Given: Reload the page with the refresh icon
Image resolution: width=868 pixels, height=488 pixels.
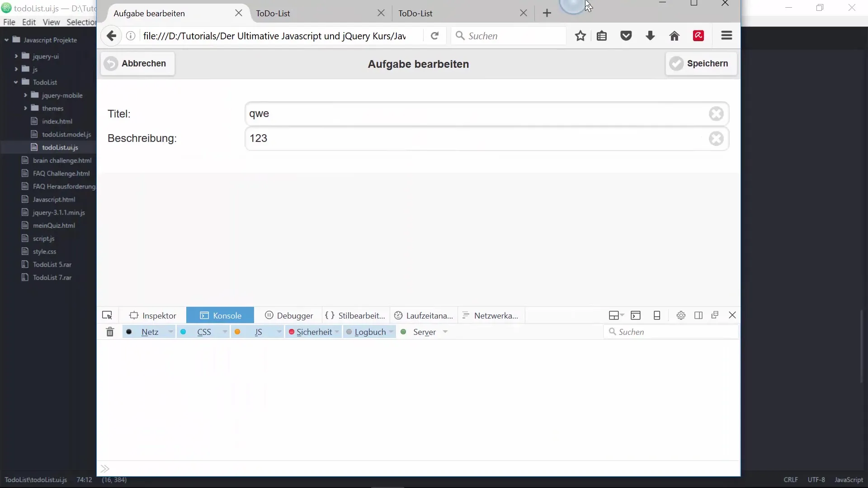Looking at the screenshot, I should tap(434, 36).
